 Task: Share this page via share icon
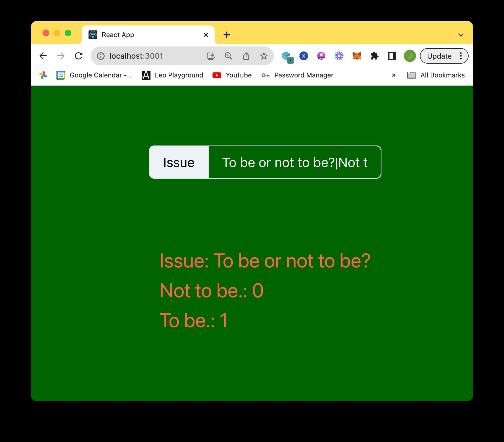pos(246,56)
